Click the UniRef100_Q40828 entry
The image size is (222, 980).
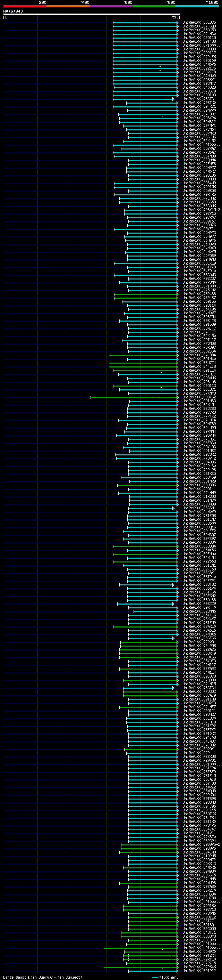pos(199,88)
